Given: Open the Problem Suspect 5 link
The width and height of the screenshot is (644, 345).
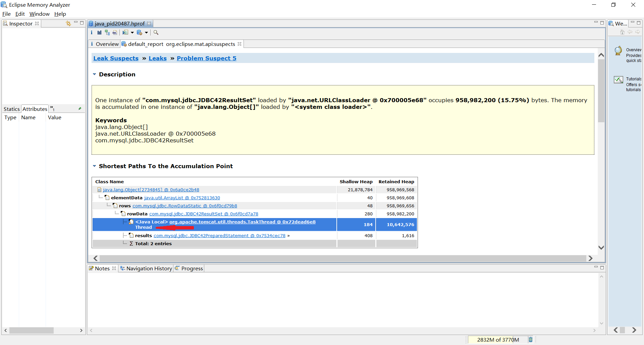Looking at the screenshot, I should tap(207, 58).
